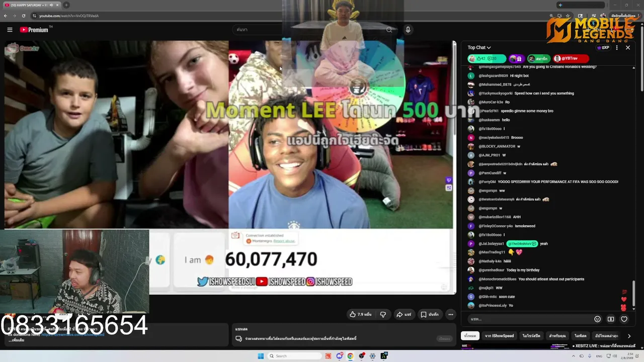Click the Windows taskbar Search box
Image resolution: width=644 pixels, height=362 pixels.
294,356
